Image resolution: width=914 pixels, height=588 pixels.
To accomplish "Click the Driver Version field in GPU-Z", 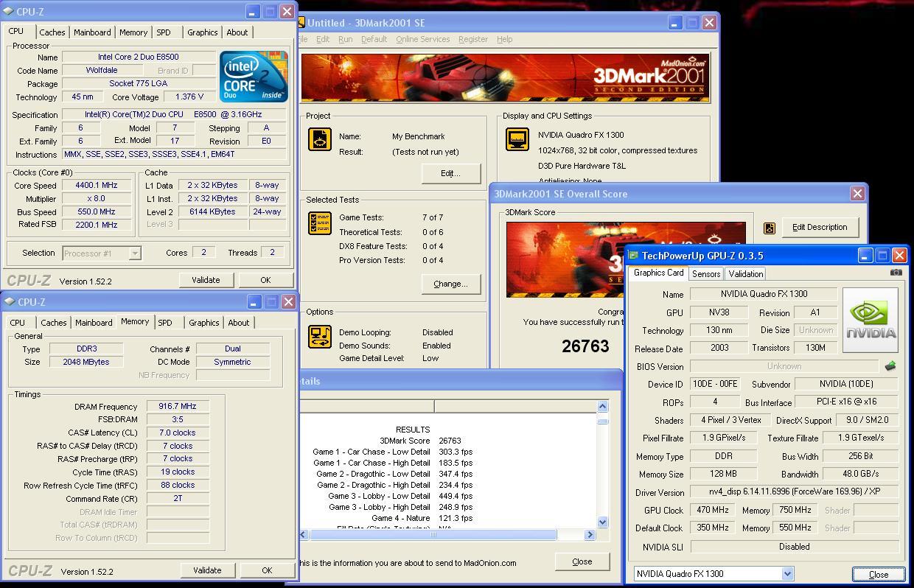I will click(x=794, y=491).
